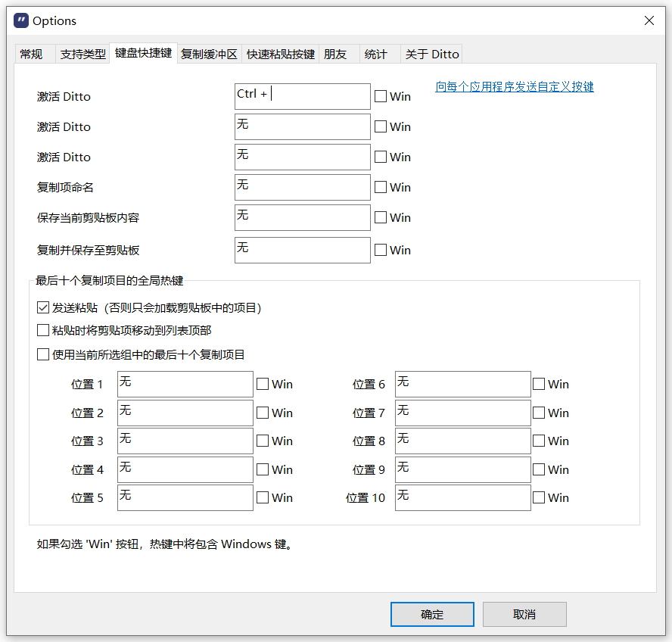Focus the 位置 3 hotkey field
Image resolution: width=672 pixels, height=642 pixels.
(x=185, y=441)
